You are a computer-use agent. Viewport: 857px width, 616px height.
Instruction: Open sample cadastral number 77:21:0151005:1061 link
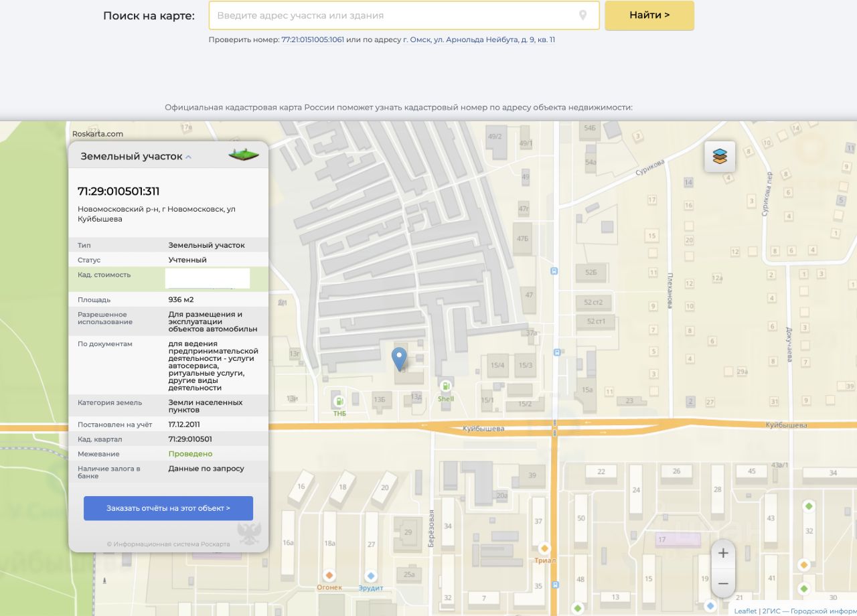coord(313,40)
